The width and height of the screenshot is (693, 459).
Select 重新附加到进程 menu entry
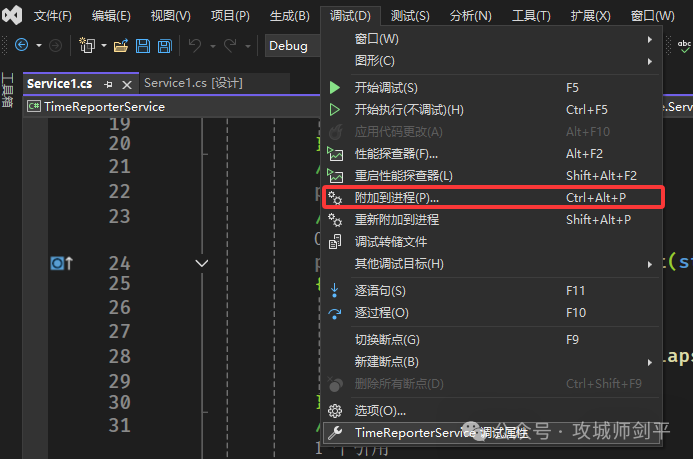click(x=492, y=220)
